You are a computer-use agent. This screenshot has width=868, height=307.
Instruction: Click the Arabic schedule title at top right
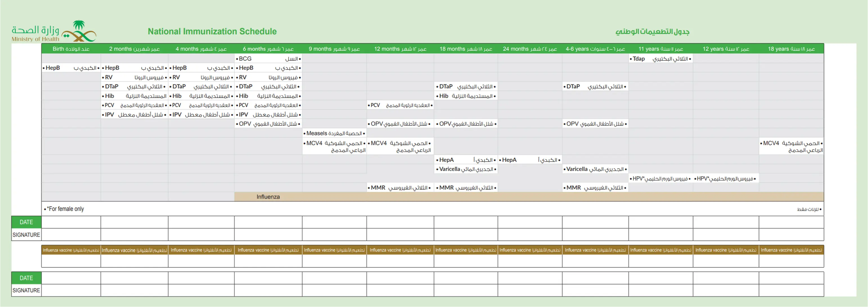tap(652, 32)
